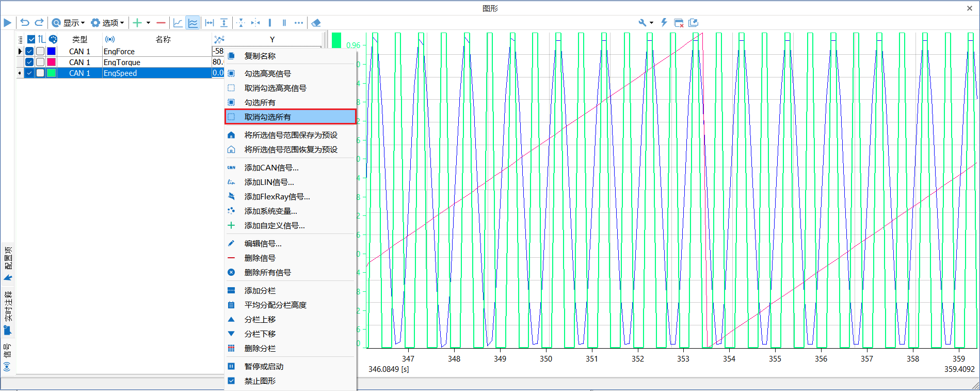980x391 pixels.
Task: Choose 复制名称 from context menu
Action: 291,56
